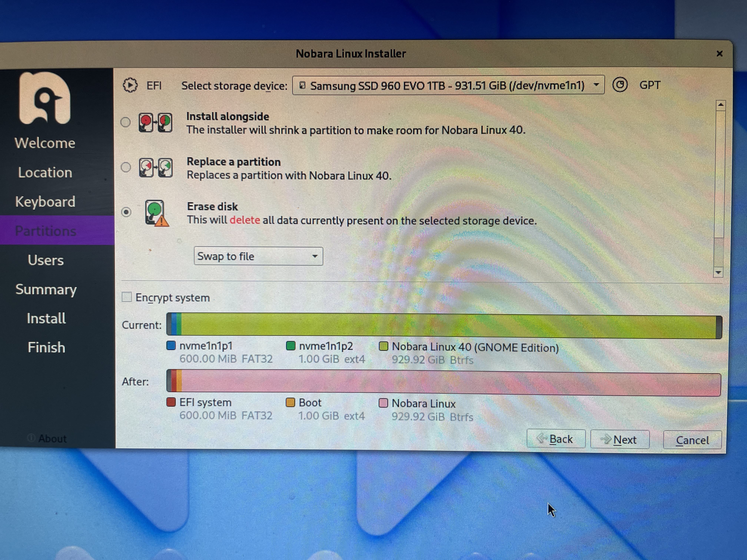
Task: Select the Replace a partition radio button
Action: pos(126,167)
